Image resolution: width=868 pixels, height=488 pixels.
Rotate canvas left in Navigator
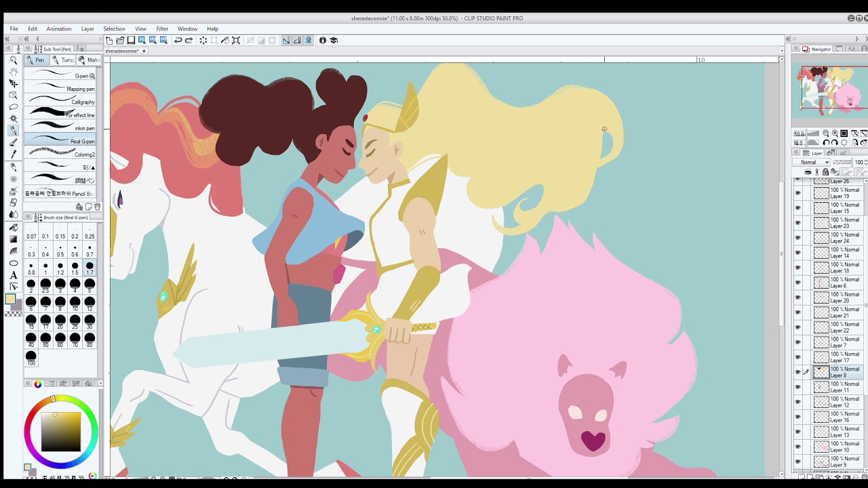point(826,142)
